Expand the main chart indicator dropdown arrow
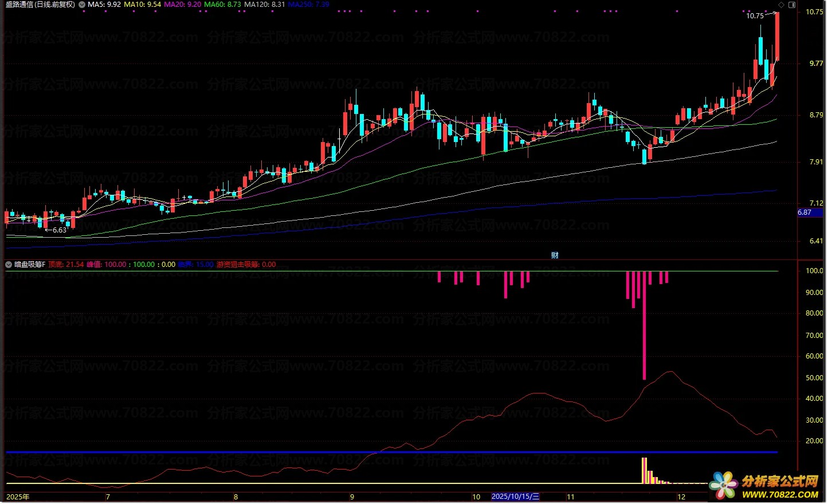828x504 pixels. [82, 5]
